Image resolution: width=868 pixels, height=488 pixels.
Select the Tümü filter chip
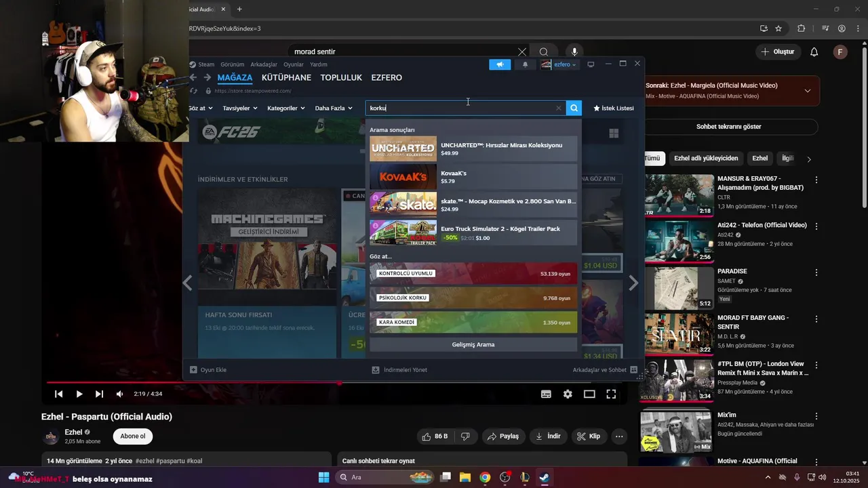[x=652, y=159]
